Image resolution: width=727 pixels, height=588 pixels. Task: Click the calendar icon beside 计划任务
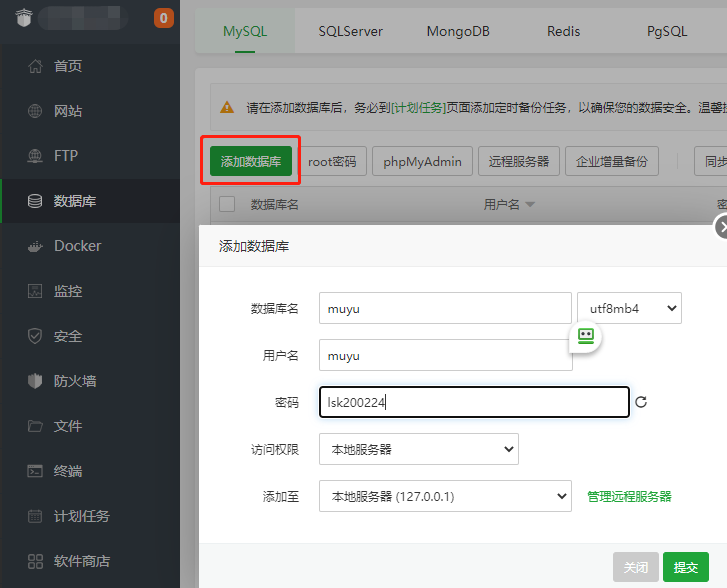click(x=35, y=516)
